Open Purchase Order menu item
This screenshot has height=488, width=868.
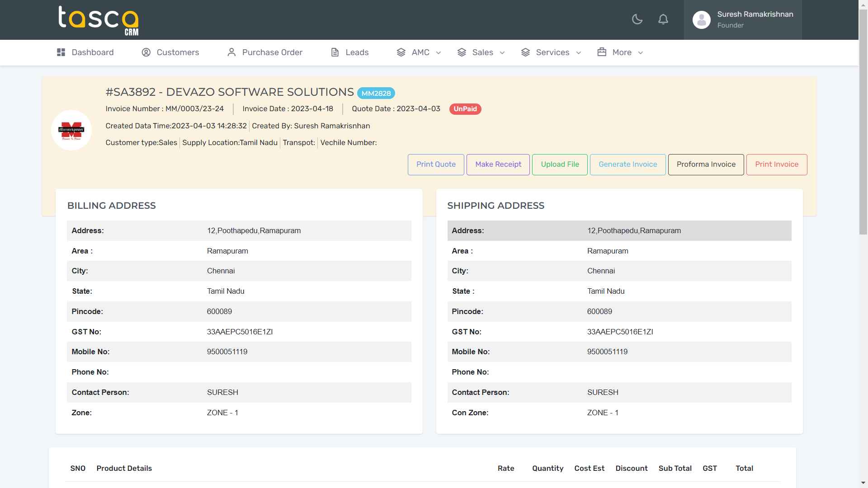(x=265, y=52)
